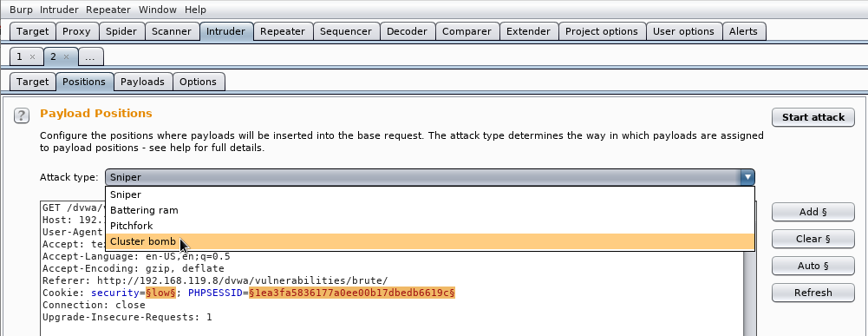868x336 pixels.
Task: Click the PHPSESSID payload value marker
Action: point(352,293)
